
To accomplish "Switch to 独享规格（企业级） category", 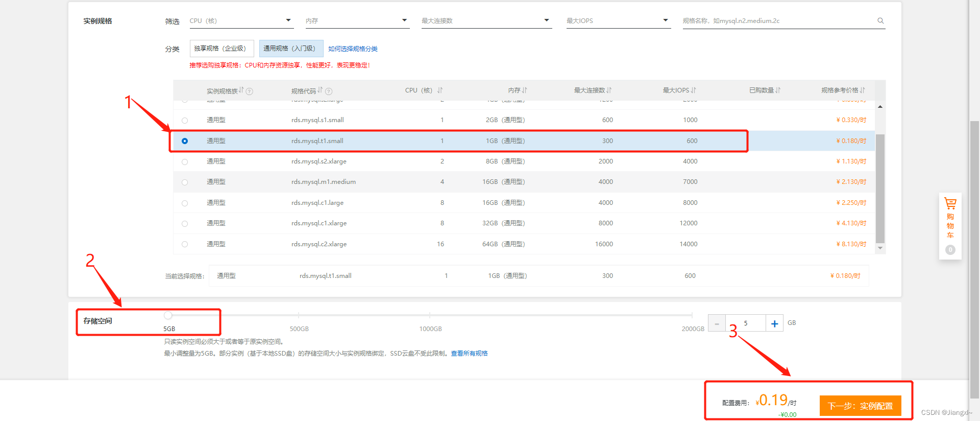I will point(222,49).
